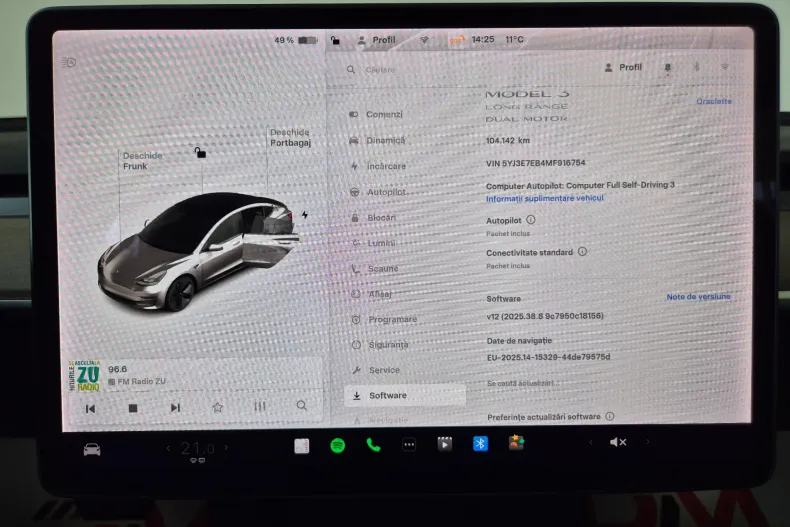
Task: Tap the 104.142 km odometer value
Action: click(x=508, y=141)
